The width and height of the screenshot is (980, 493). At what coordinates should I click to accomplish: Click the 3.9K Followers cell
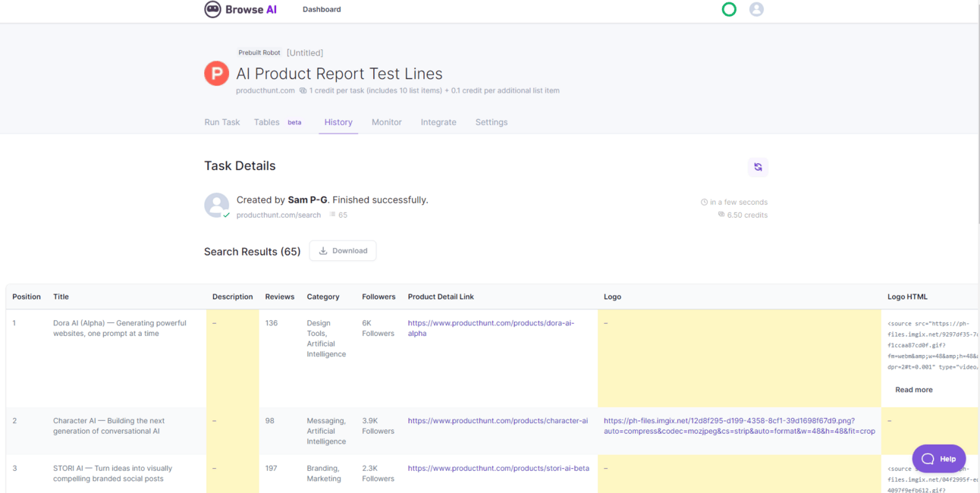[x=378, y=426]
